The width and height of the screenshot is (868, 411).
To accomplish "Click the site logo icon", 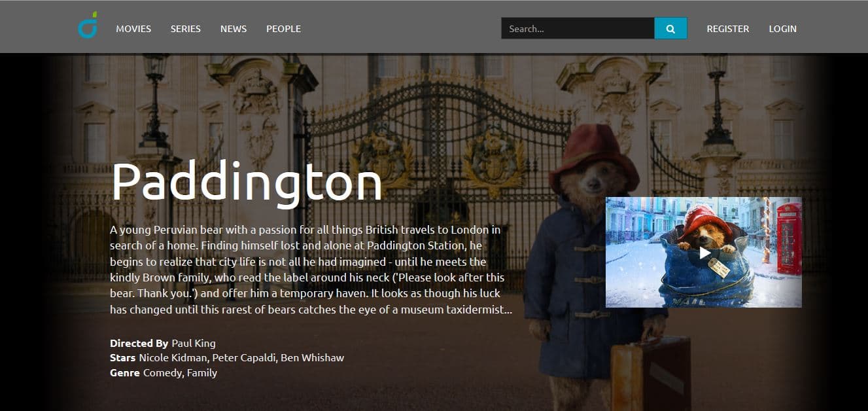I will [x=88, y=25].
